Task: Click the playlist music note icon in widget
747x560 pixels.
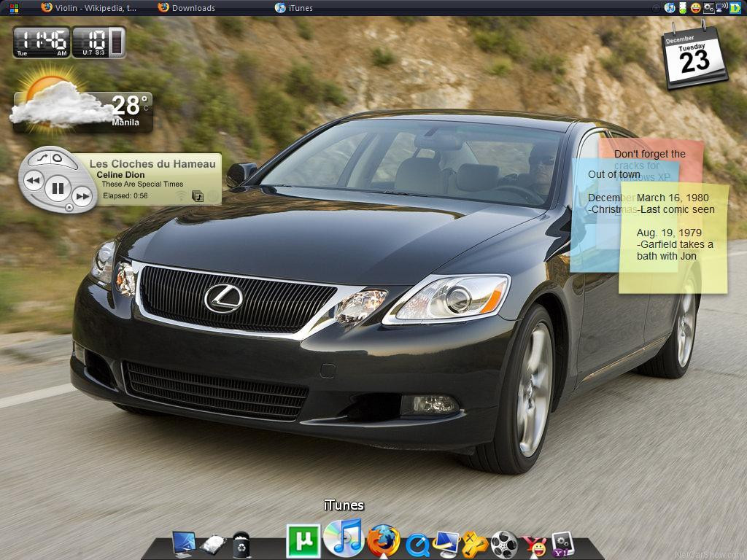Action: (197, 196)
